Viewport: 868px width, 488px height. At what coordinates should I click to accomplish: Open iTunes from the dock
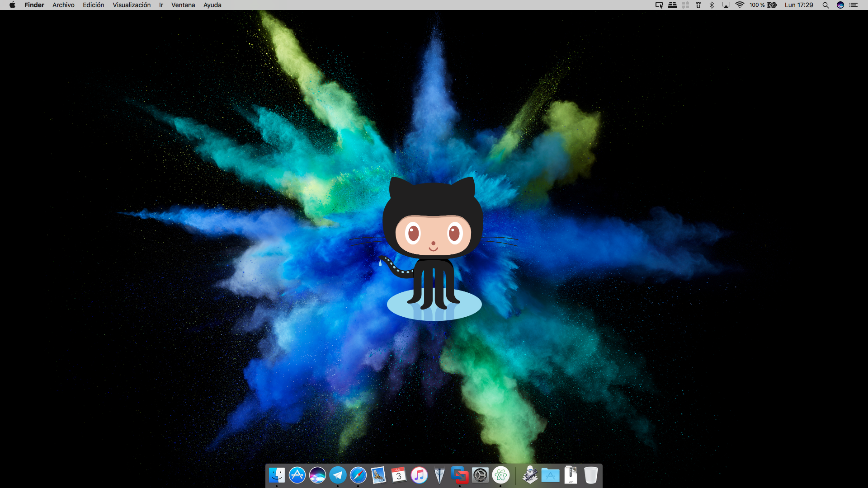point(419,475)
